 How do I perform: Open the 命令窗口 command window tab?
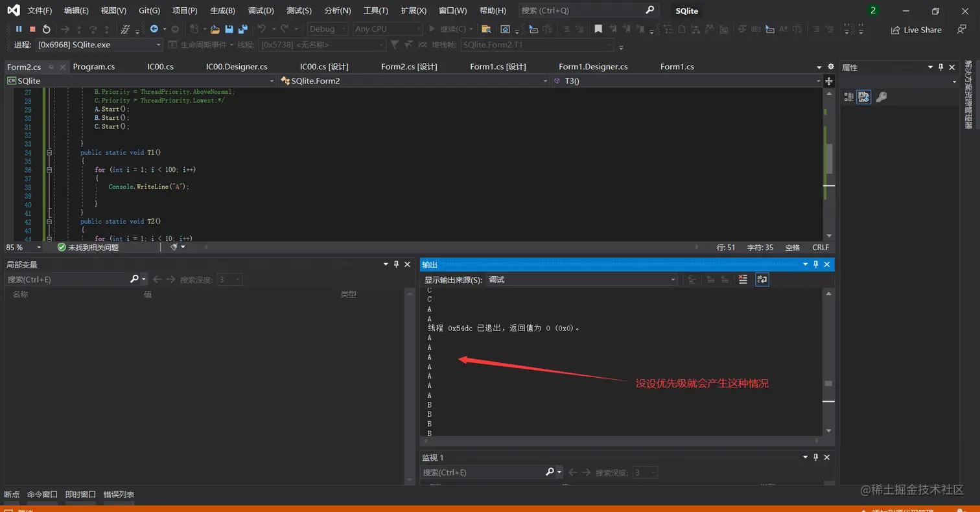point(42,495)
